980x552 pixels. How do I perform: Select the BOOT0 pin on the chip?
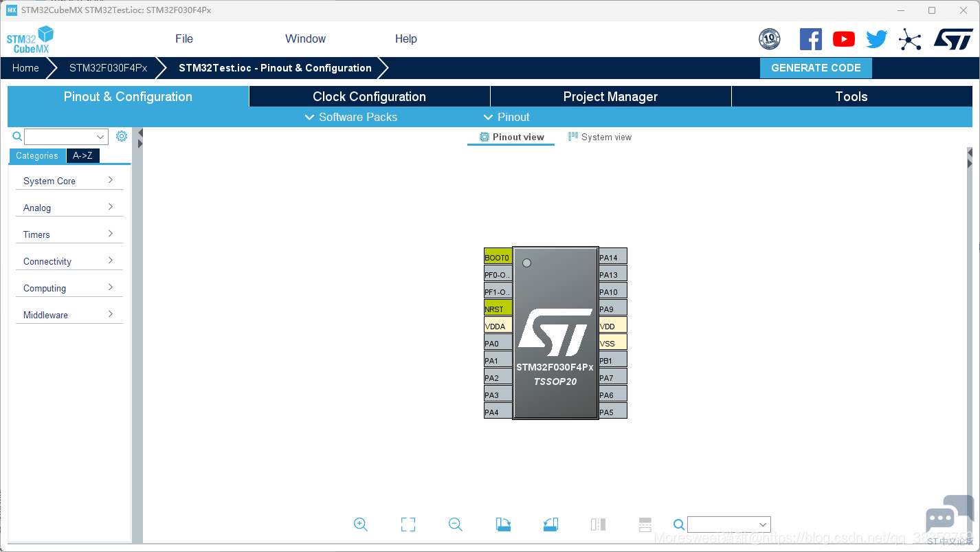(x=498, y=256)
